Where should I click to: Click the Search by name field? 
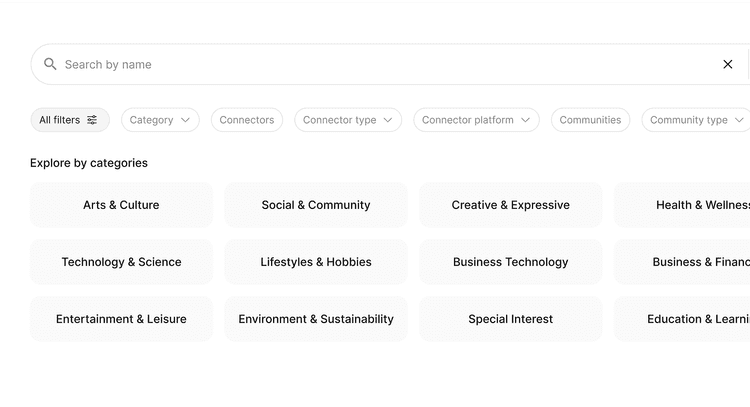coord(380,64)
